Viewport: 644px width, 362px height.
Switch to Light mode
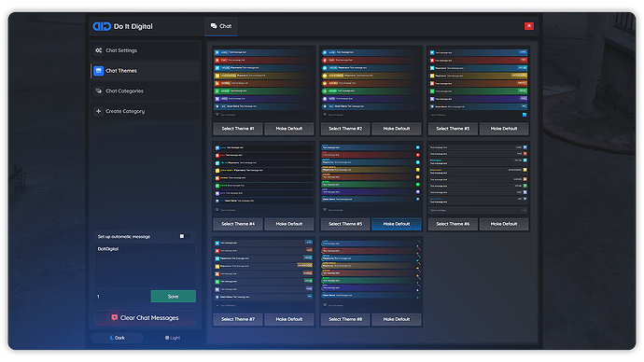pos(173,338)
